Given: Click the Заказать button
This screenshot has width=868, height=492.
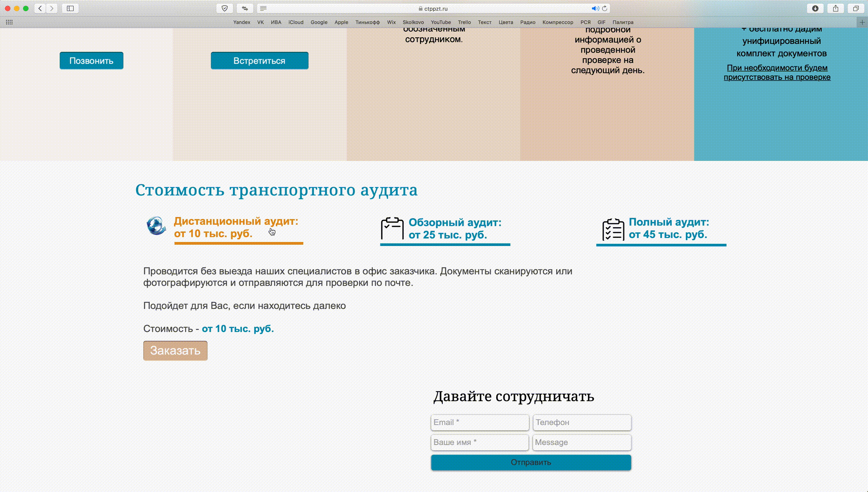Looking at the screenshot, I should (x=175, y=351).
